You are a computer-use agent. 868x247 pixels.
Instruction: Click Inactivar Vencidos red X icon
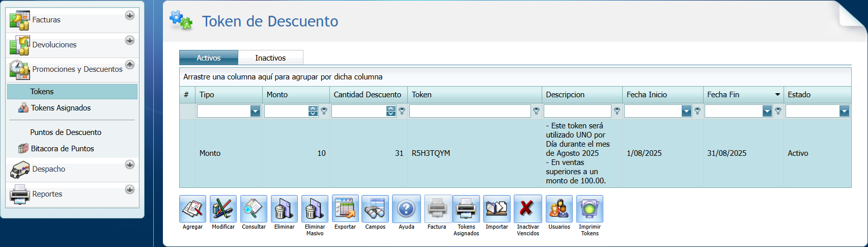tap(527, 209)
